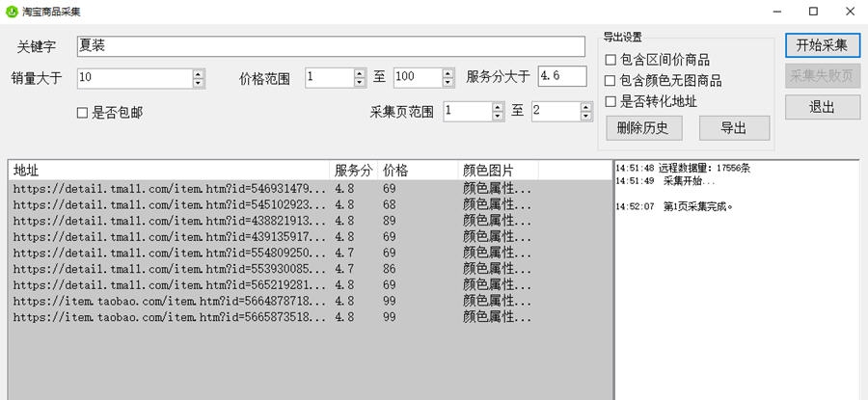Close the 淘宝商品采集 window
The height and width of the screenshot is (400, 868).
[x=850, y=11]
